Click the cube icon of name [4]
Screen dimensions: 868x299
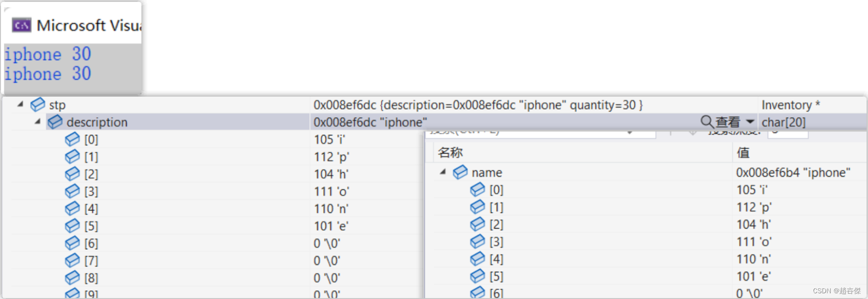coord(477,259)
